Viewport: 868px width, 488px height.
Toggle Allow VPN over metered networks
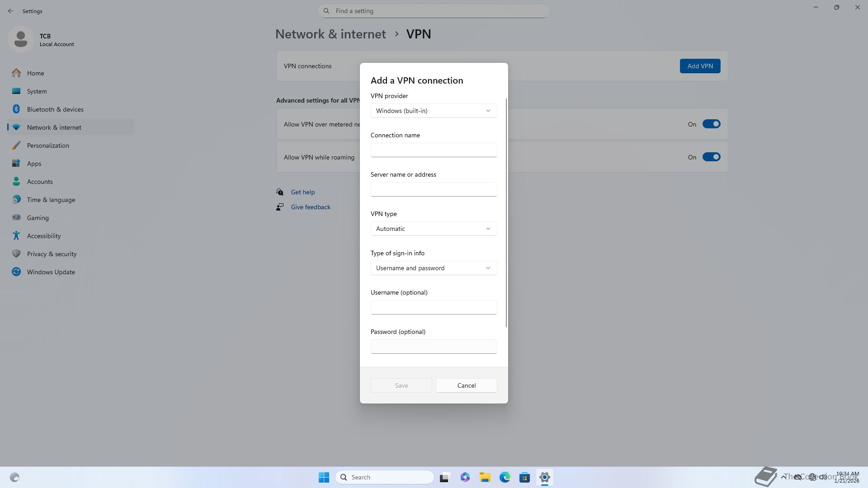[711, 124]
